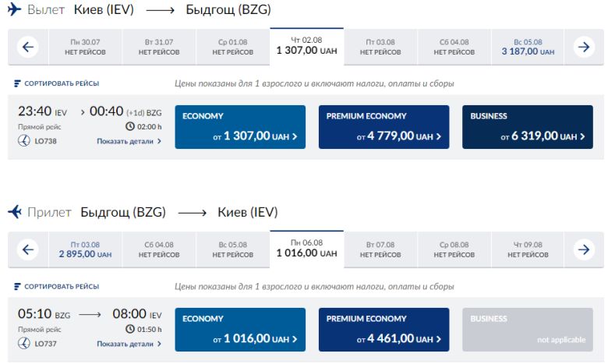Image resolution: width=608 pixels, height=364 pixels.
Task: Click the disabled Business not applicable box
Action: coord(527,330)
